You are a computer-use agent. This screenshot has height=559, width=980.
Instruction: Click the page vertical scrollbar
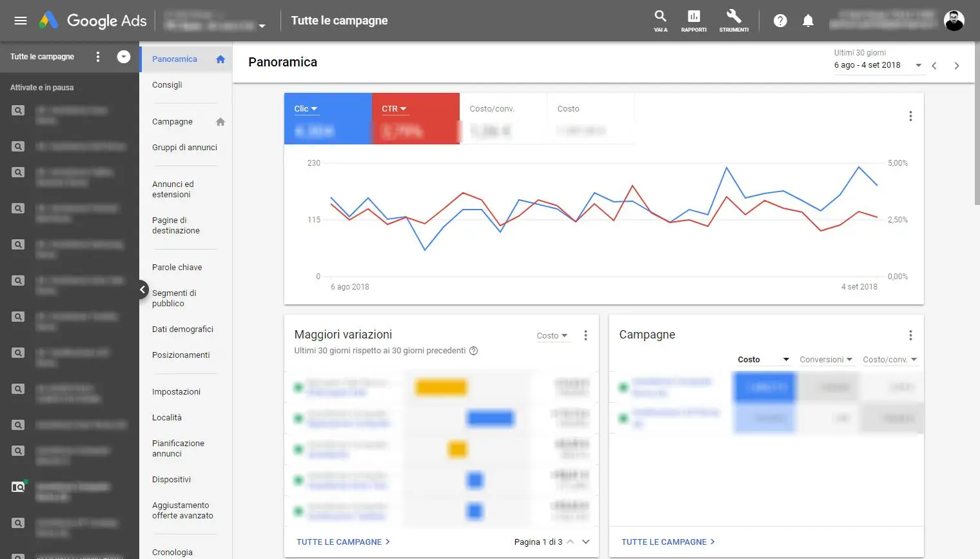977,123
